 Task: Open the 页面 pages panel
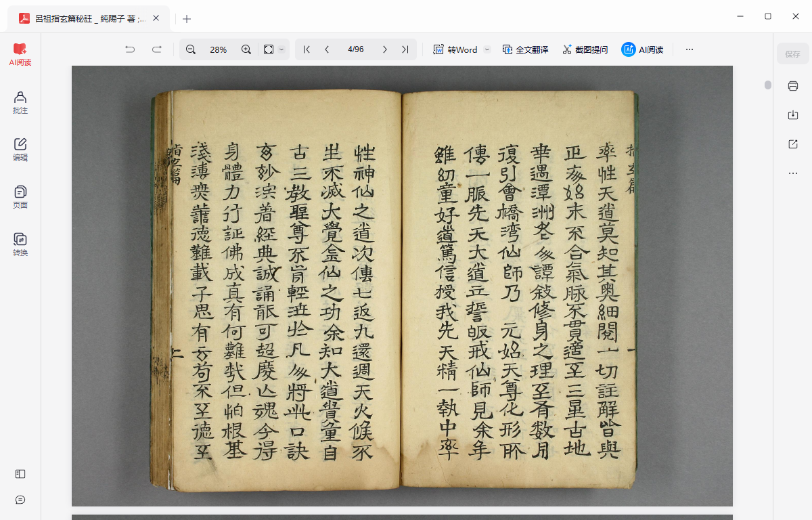20,197
